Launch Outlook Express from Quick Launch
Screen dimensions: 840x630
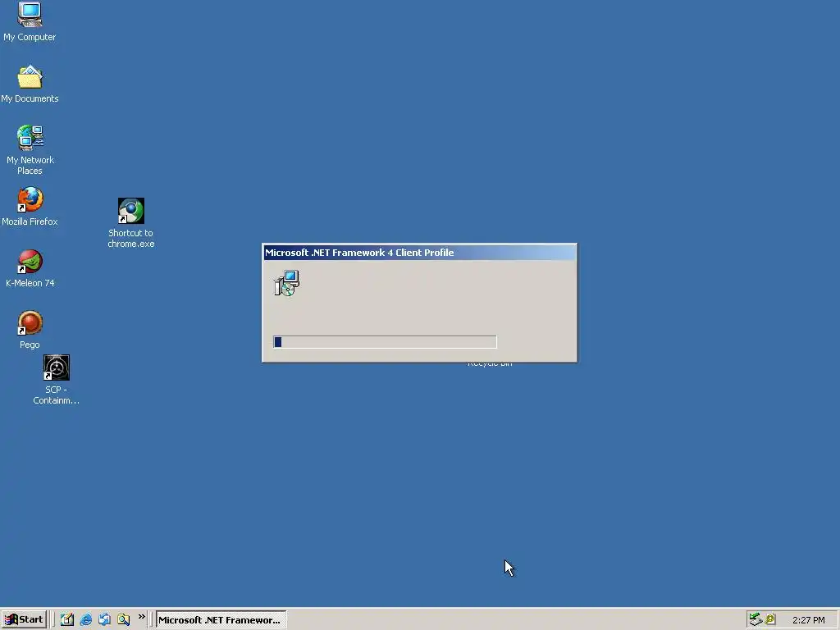click(x=104, y=619)
